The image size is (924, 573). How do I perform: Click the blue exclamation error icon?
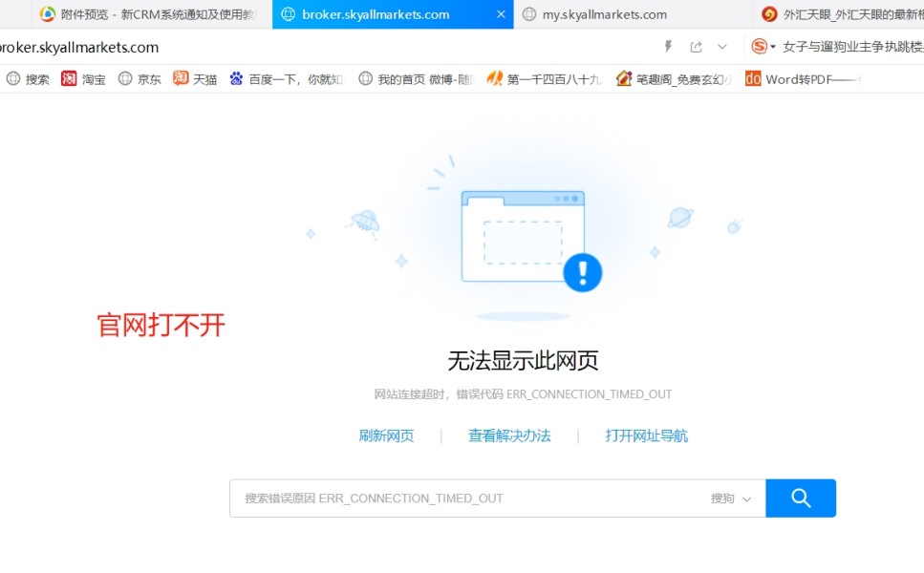[x=582, y=273]
